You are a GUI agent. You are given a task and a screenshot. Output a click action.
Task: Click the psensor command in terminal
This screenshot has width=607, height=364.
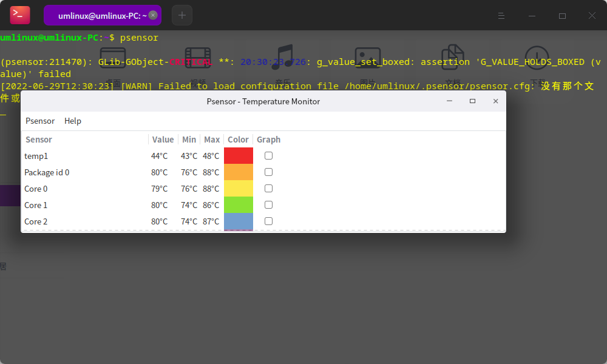(x=139, y=38)
